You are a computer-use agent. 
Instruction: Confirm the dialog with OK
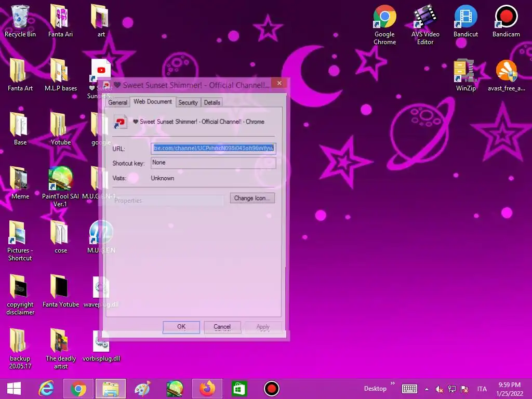pos(181,327)
